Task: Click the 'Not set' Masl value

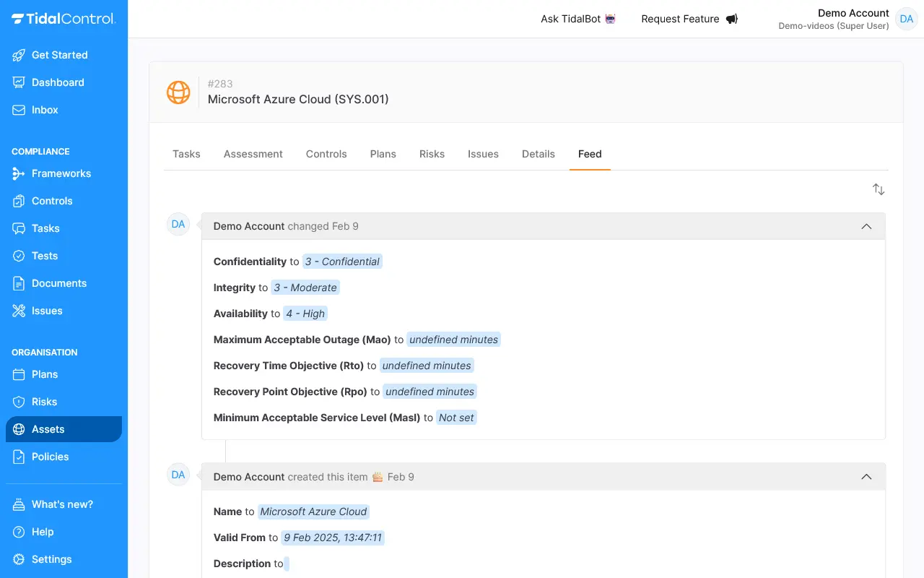Action: tap(456, 418)
